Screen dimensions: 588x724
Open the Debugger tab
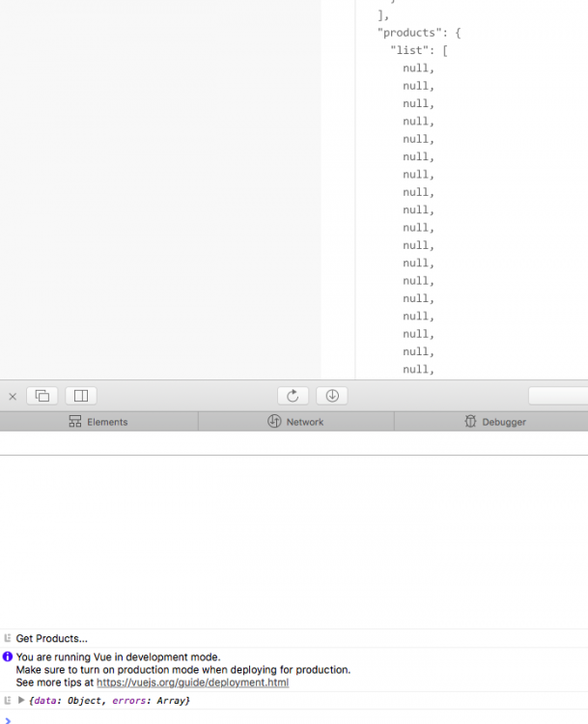491,422
